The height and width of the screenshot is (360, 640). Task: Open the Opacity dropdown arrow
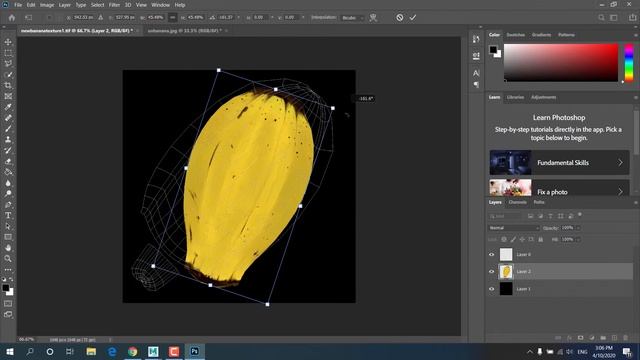pyautogui.click(x=578, y=228)
